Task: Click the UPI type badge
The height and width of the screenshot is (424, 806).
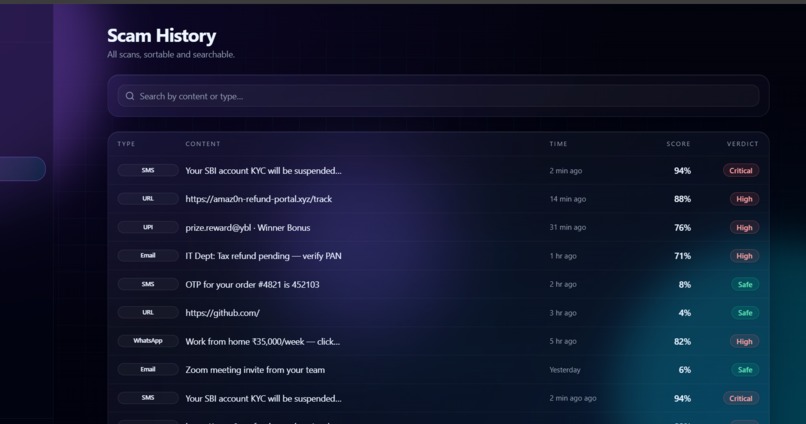Action: (148, 227)
